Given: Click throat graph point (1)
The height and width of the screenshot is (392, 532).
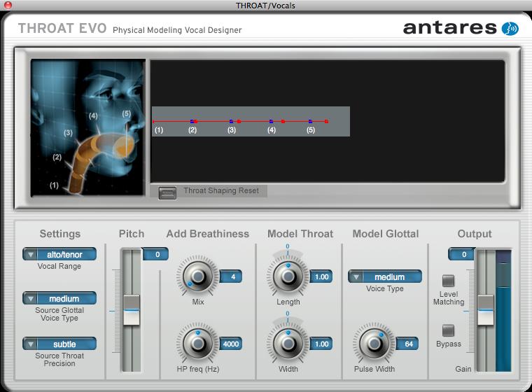Looking at the screenshot, I should [x=153, y=121].
